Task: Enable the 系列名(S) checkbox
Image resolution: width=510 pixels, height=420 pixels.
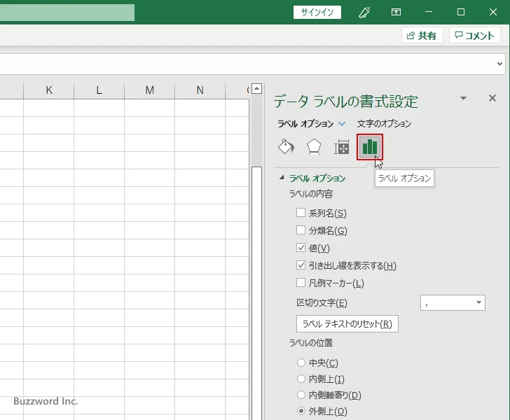Action: pyautogui.click(x=301, y=213)
